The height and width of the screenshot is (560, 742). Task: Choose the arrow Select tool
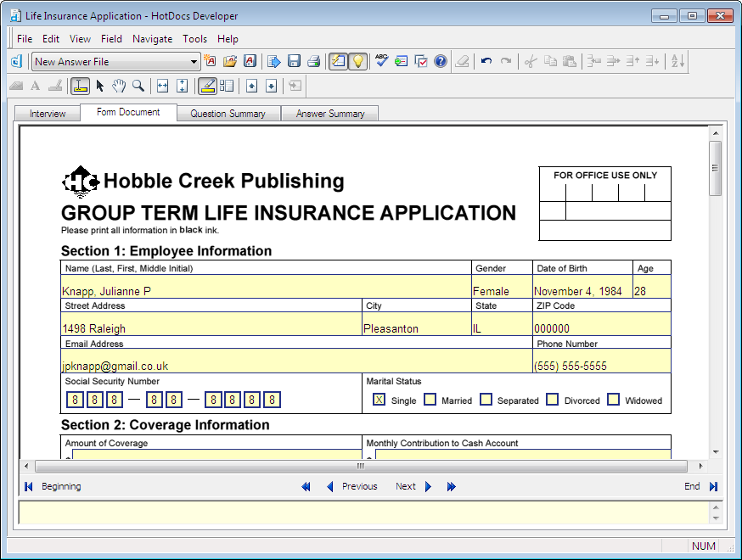point(100,86)
